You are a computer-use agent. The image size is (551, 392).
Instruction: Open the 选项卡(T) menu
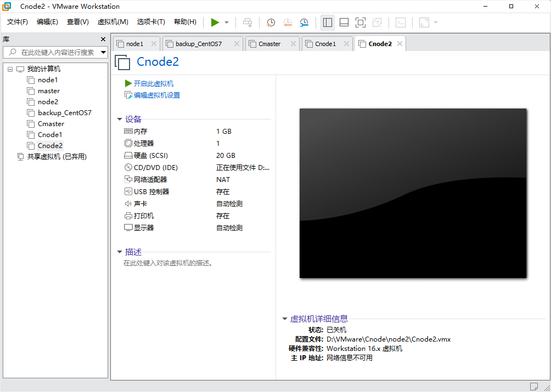tap(151, 22)
